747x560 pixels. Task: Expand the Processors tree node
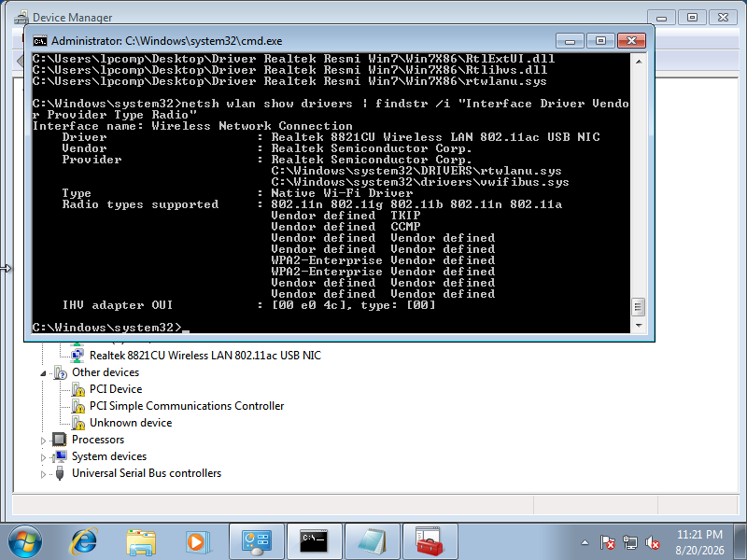(x=43, y=441)
